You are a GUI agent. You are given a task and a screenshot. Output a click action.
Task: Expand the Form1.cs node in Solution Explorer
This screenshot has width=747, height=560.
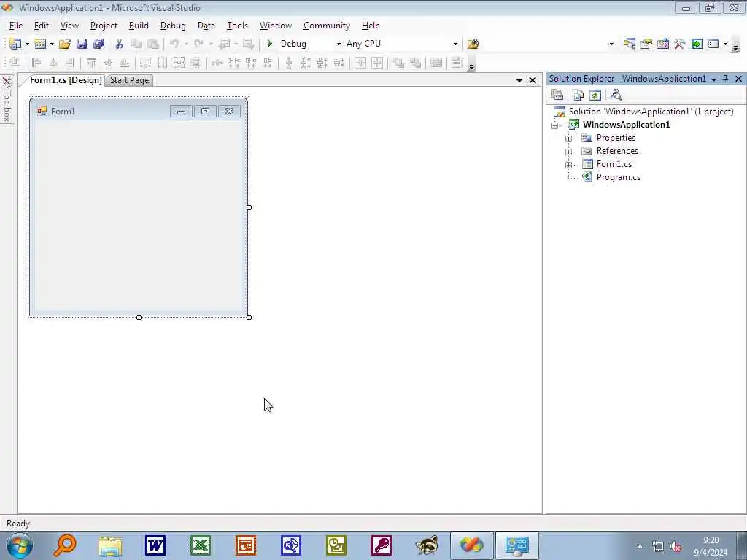[568, 166]
